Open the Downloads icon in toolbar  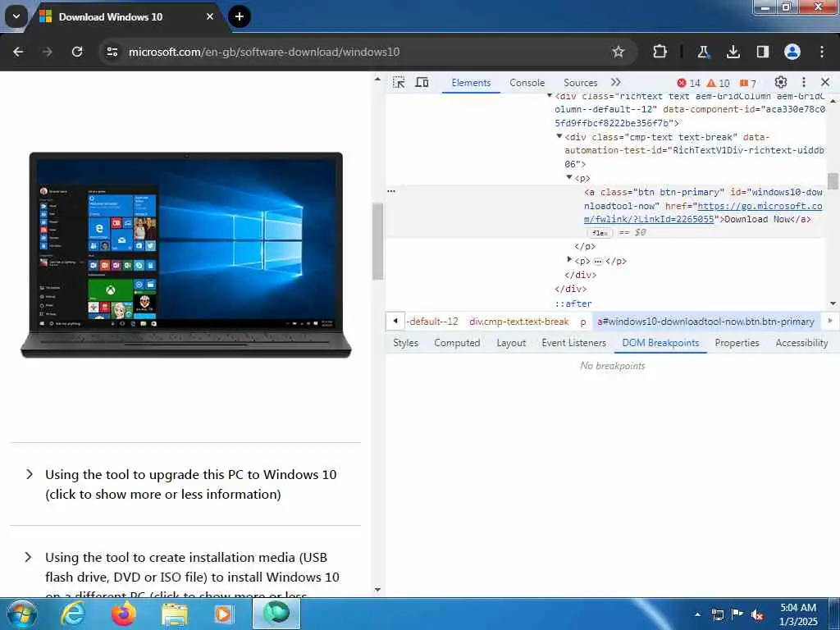733,52
